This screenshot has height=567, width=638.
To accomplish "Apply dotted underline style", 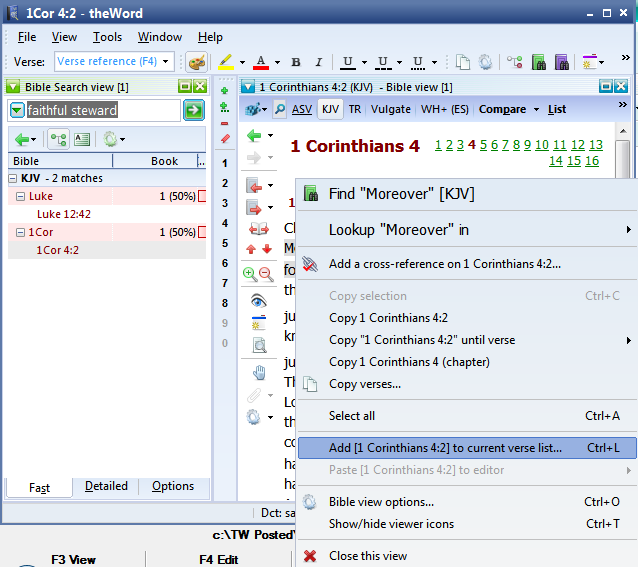I will pos(417,62).
